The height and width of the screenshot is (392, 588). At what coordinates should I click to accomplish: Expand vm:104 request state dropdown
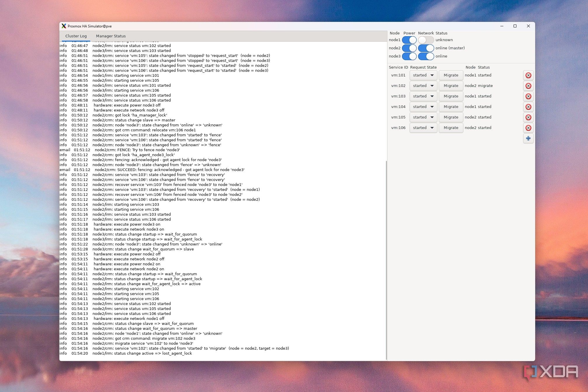pyautogui.click(x=423, y=107)
